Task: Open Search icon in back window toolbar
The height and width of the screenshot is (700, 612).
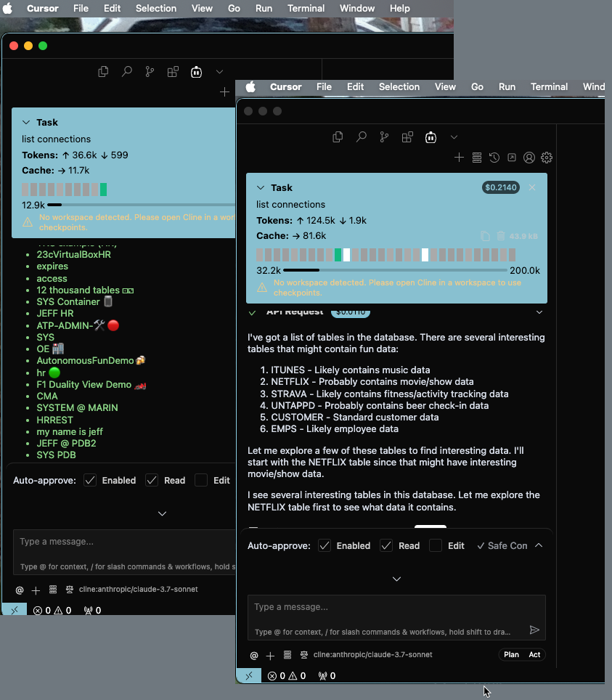Action: [127, 71]
